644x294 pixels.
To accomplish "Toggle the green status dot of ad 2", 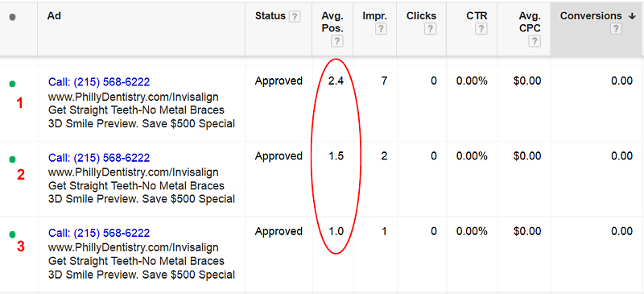I will 12,159.
